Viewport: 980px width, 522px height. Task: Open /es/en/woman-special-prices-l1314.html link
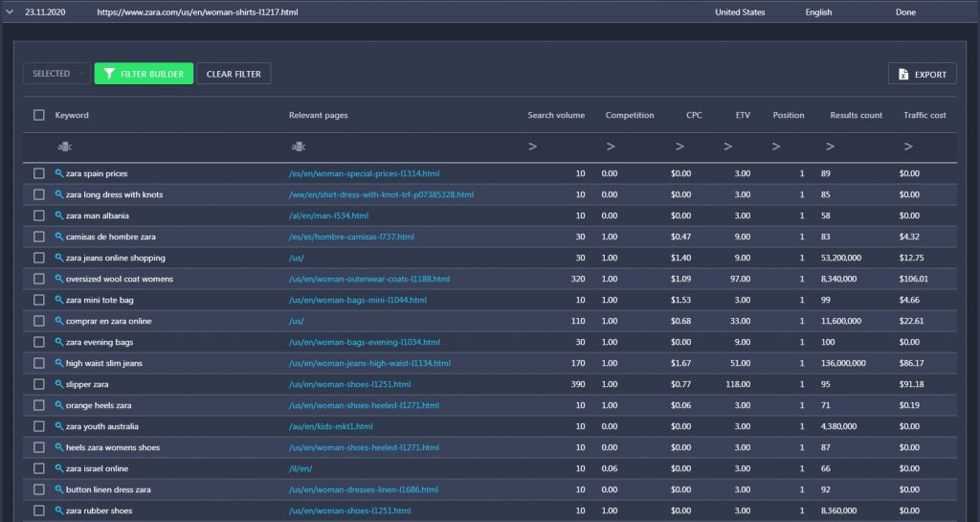364,173
